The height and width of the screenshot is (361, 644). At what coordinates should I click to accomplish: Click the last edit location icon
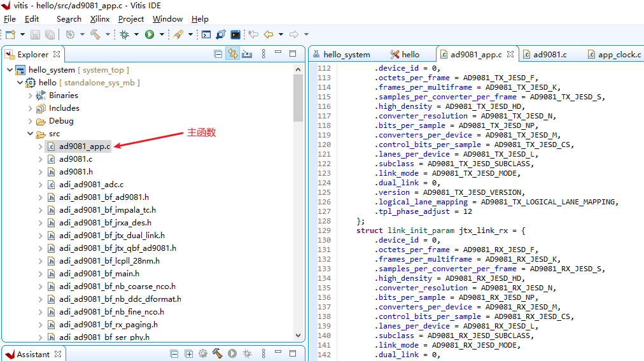pyautogui.click(x=253, y=34)
